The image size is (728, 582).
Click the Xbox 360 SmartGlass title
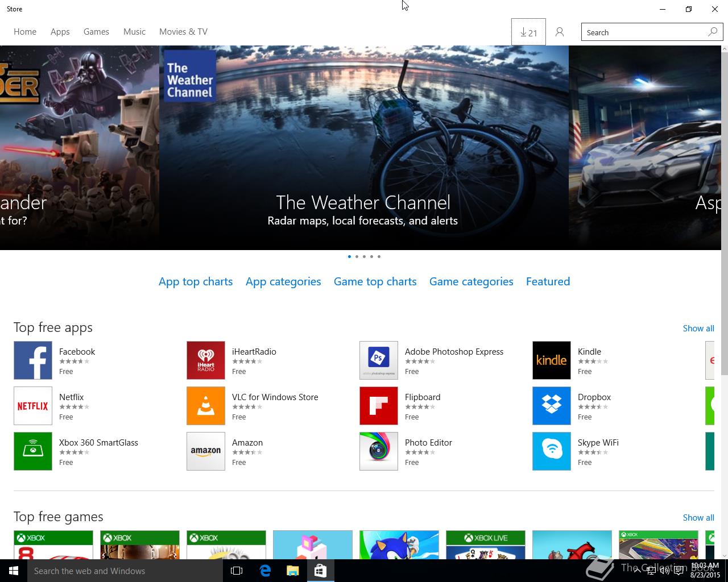pos(98,443)
